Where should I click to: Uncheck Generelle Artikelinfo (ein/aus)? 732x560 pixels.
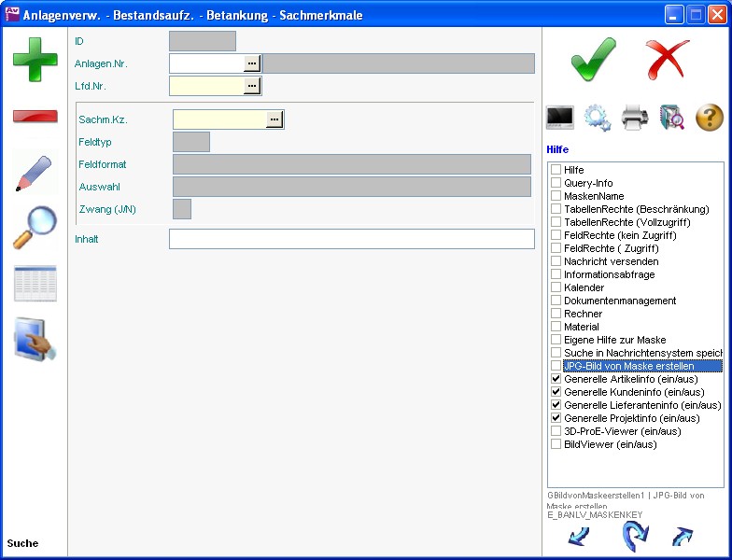[x=556, y=379]
